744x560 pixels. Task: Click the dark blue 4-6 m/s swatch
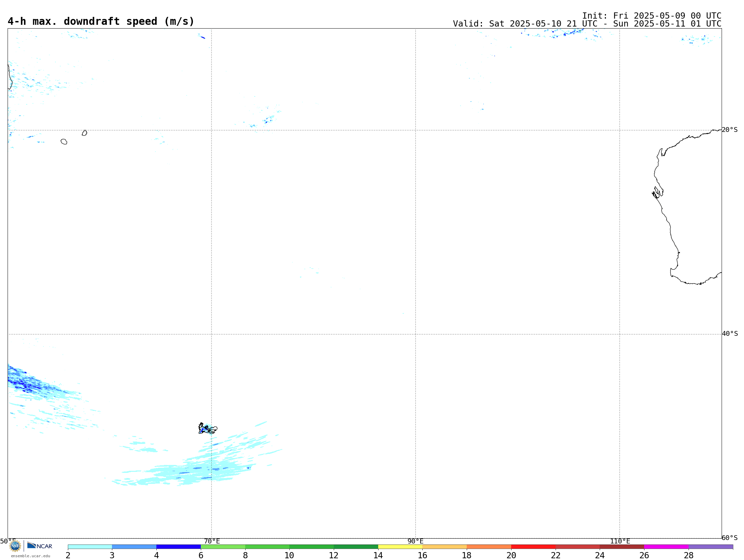[x=178, y=547]
